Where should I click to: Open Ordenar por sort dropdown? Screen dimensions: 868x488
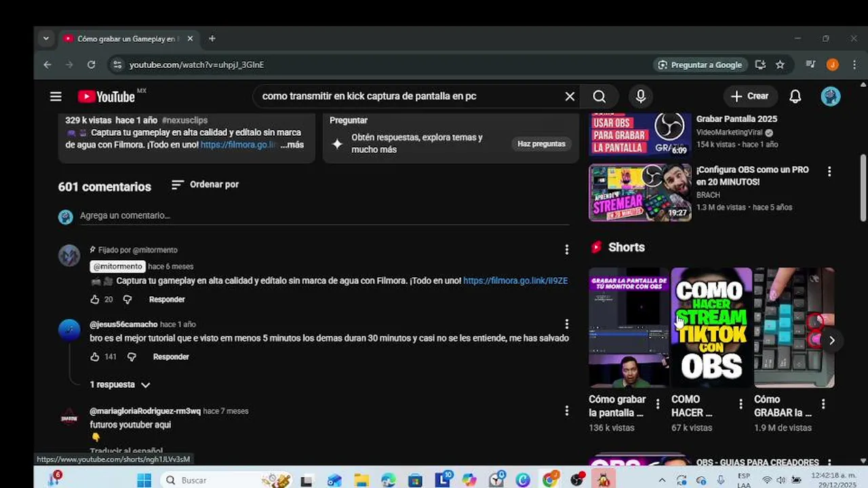tap(205, 184)
